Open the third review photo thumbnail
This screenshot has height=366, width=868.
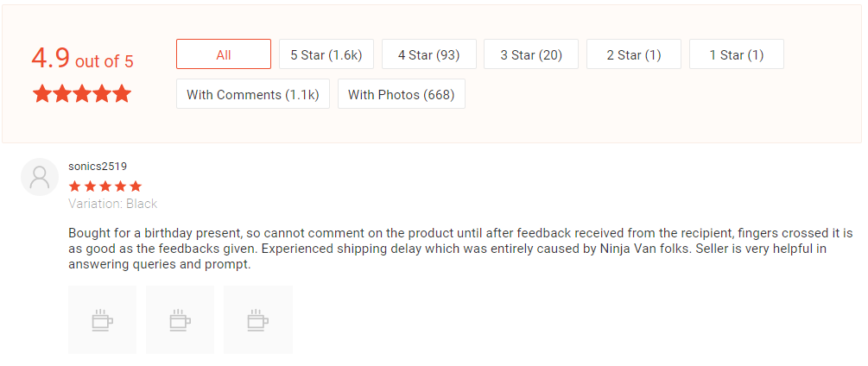pos(257,319)
